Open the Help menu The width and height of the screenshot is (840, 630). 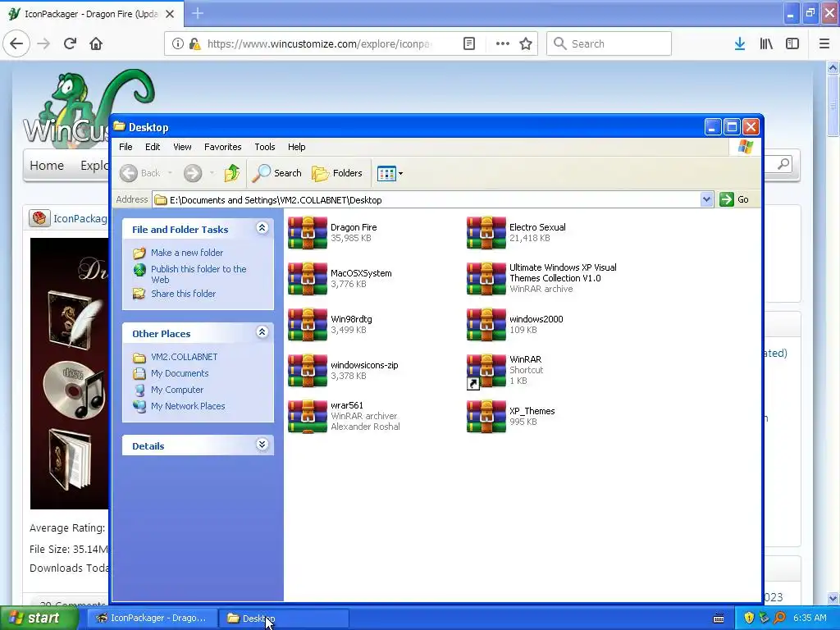click(296, 147)
